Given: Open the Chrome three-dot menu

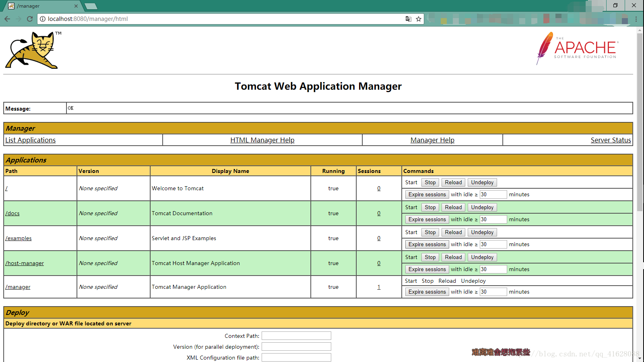Looking at the screenshot, I should click(x=636, y=19).
